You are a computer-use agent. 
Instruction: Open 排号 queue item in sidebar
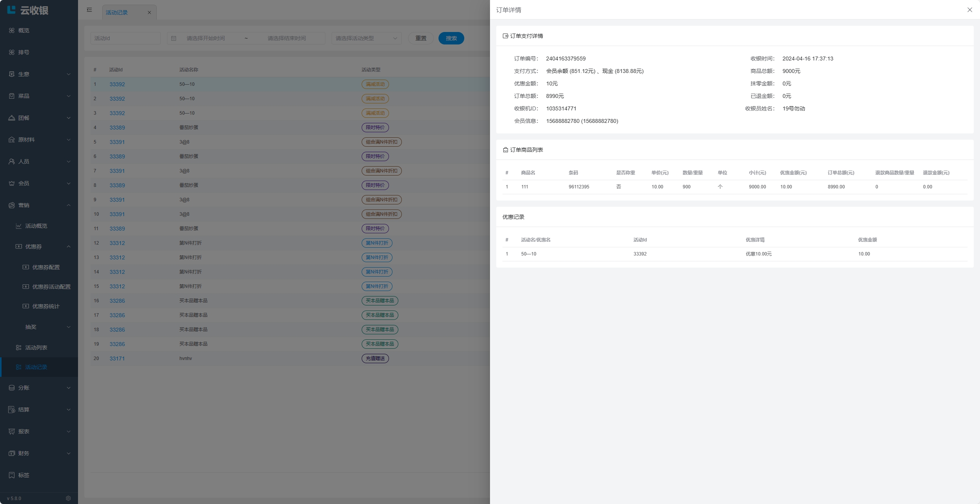(x=23, y=52)
